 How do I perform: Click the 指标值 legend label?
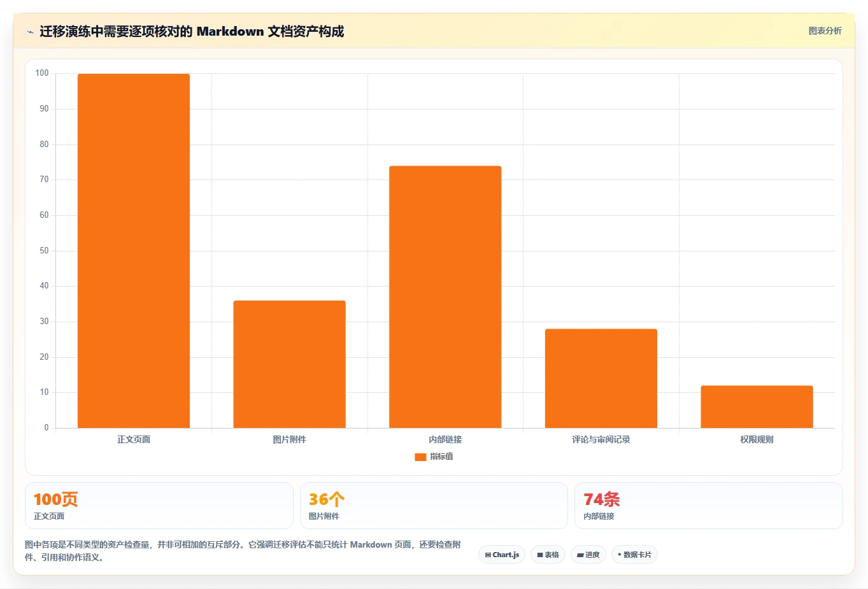click(x=441, y=457)
